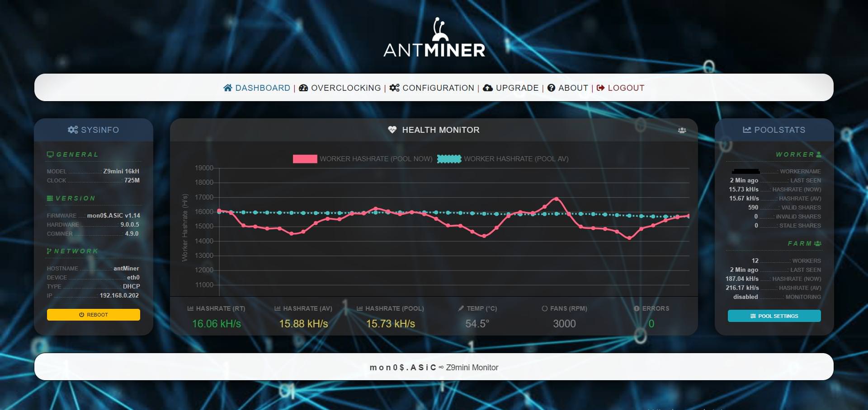Click the 725M clock value
The image size is (868, 410).
pos(132,180)
